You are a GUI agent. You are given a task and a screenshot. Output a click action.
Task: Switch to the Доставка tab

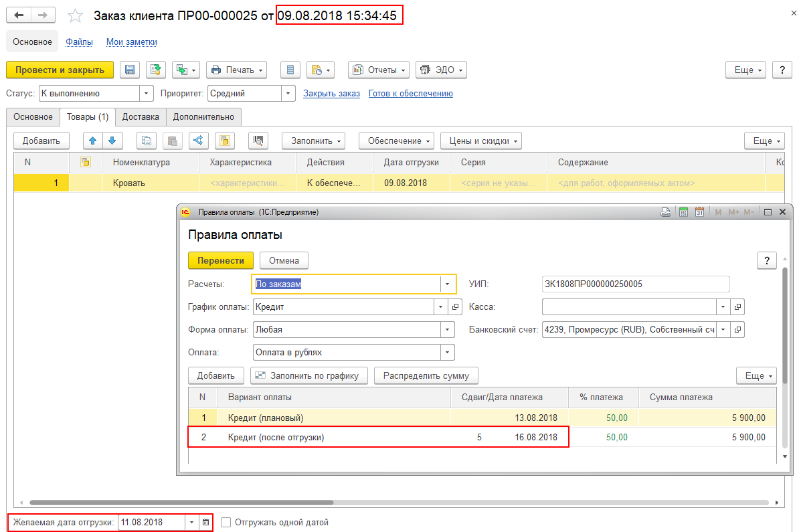coord(141,116)
